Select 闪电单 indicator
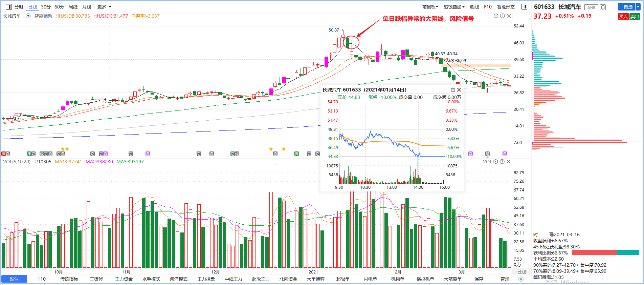 pyautogui.click(x=370, y=279)
